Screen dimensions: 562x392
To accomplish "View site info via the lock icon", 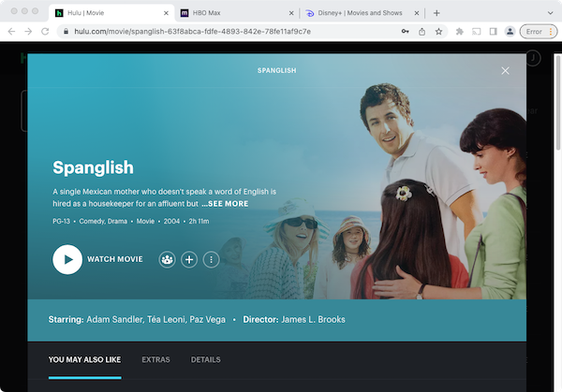I will pos(66,32).
